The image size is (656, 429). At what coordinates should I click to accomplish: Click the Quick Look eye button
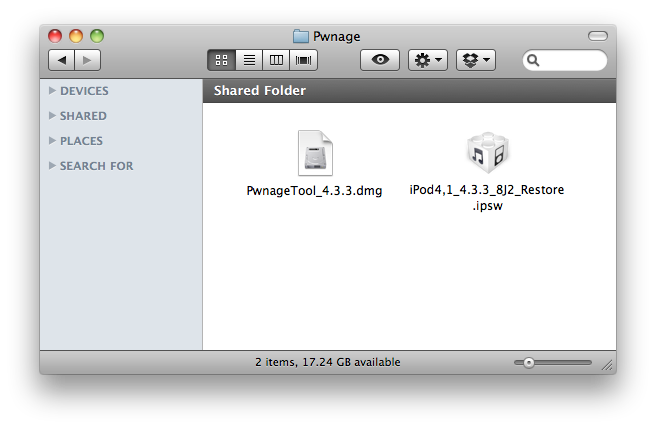pos(380,60)
